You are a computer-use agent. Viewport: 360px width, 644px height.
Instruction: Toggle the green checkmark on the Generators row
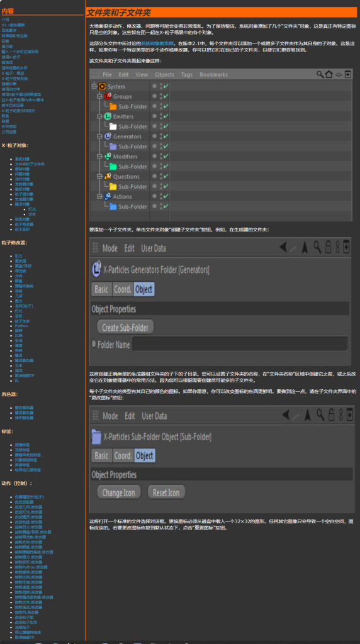(166, 136)
